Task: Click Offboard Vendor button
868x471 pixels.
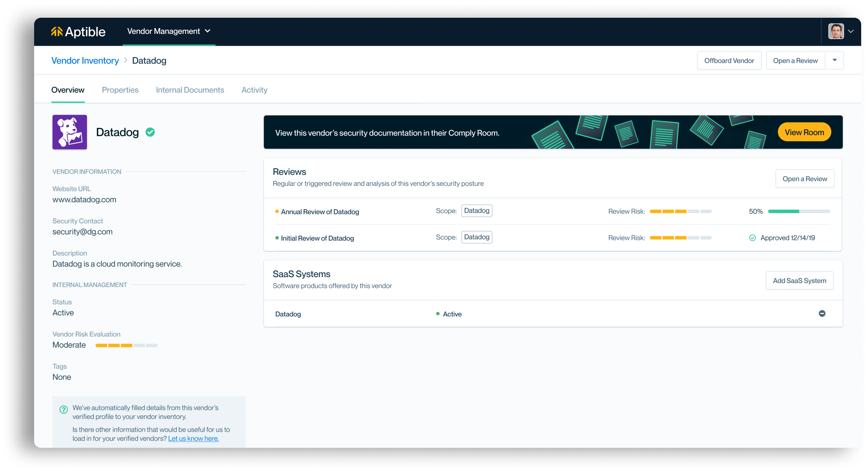Action: click(x=729, y=60)
